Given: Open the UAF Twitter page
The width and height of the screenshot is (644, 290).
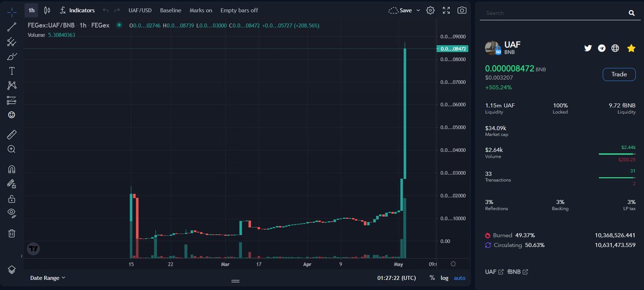Looking at the screenshot, I should (588, 48).
